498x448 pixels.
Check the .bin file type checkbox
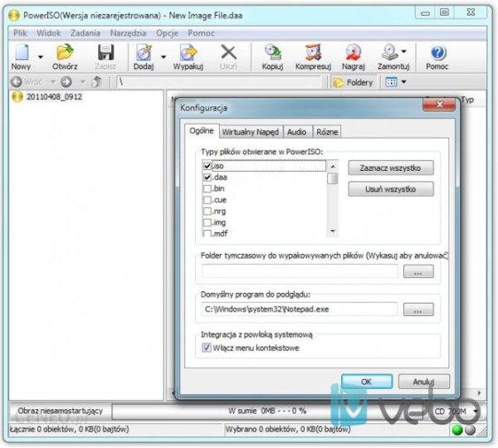point(207,188)
